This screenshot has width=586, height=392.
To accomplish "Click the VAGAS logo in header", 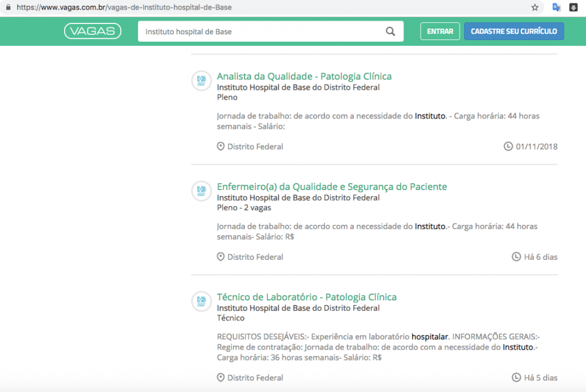I will (93, 31).
